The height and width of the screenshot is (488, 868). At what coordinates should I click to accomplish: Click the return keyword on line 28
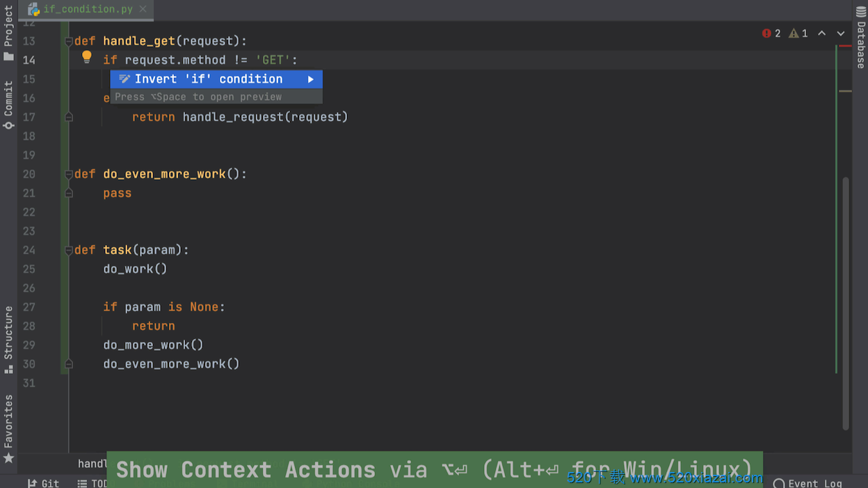click(154, 326)
